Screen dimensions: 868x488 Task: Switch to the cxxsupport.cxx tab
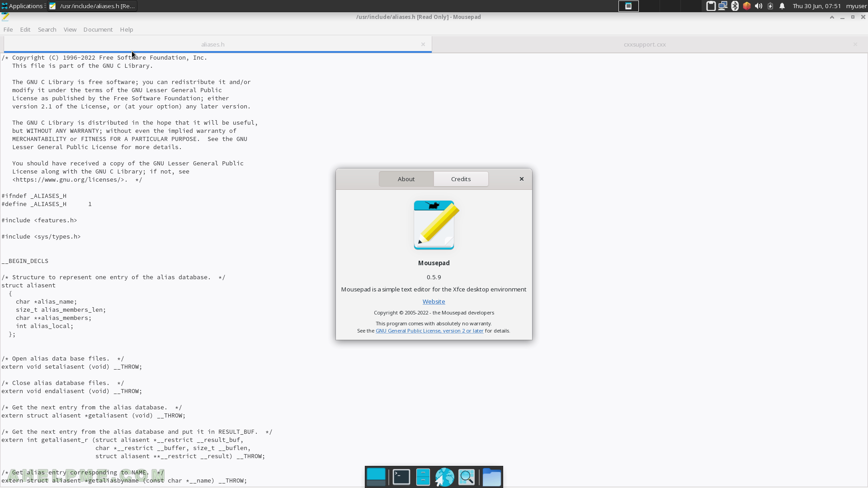tap(645, 44)
